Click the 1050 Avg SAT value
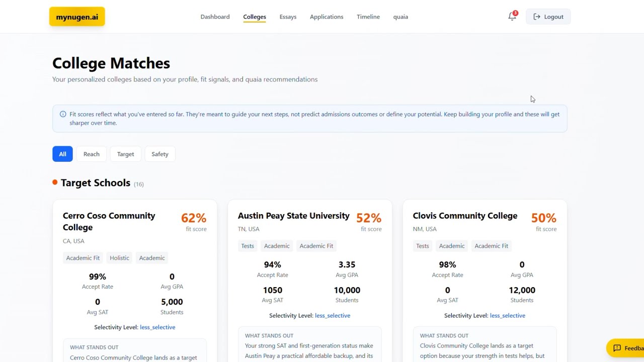 pos(273,290)
